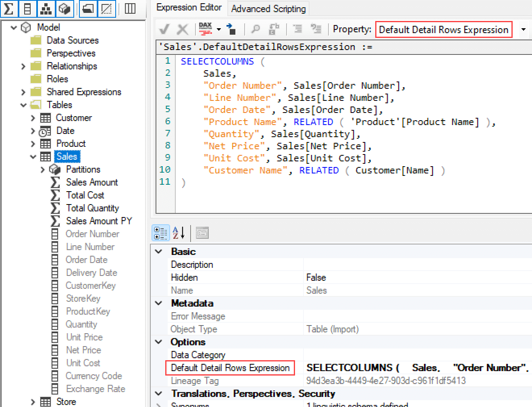Image resolution: width=532 pixels, height=407 pixels.
Task: Switch to the Expression Editor tab
Action: [x=189, y=8]
